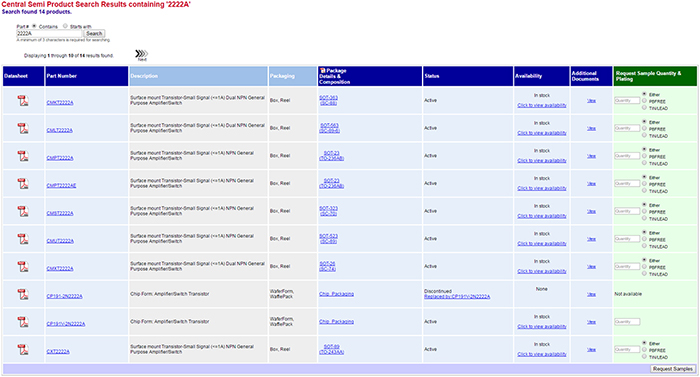
Task: Open the PDF datasheet for CXT2222A
Action: pos(23,349)
